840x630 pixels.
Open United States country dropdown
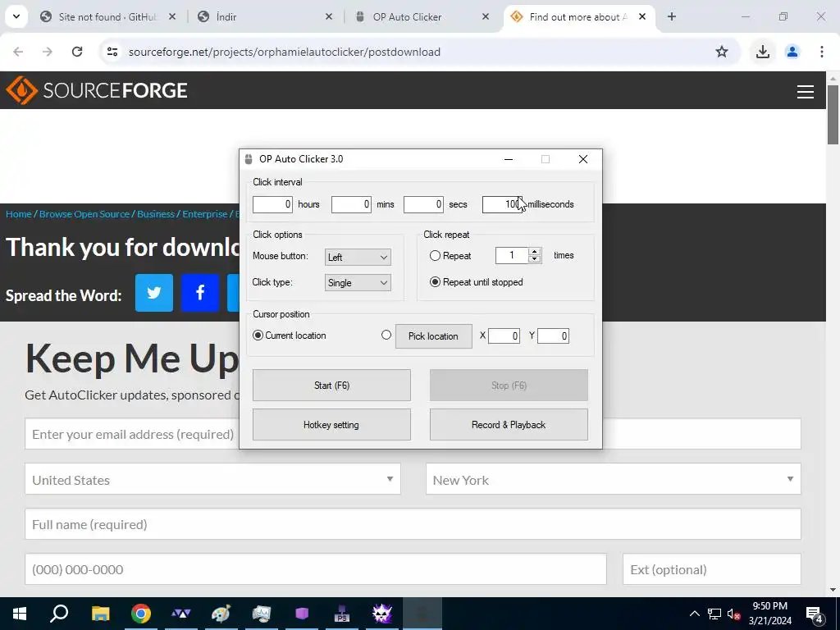(x=212, y=479)
